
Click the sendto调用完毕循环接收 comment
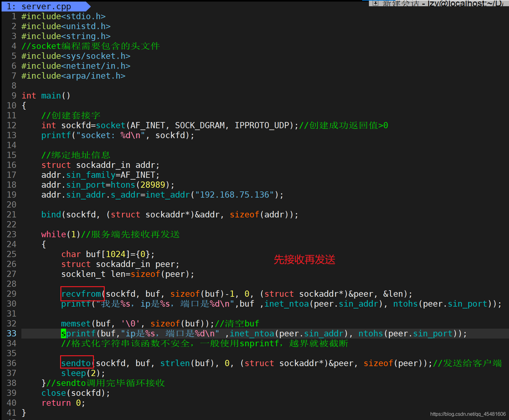tap(105, 383)
